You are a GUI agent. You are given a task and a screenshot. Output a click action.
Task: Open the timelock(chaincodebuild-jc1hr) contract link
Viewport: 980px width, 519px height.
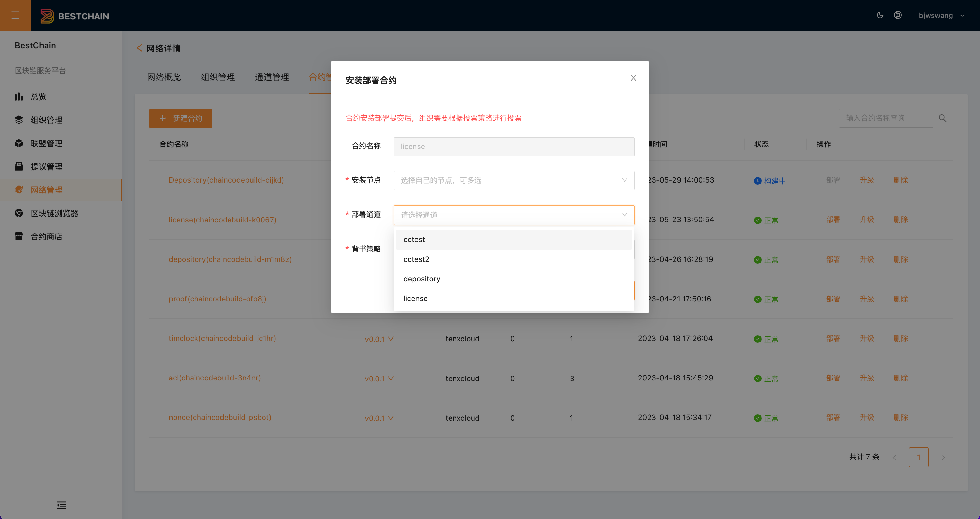point(222,339)
